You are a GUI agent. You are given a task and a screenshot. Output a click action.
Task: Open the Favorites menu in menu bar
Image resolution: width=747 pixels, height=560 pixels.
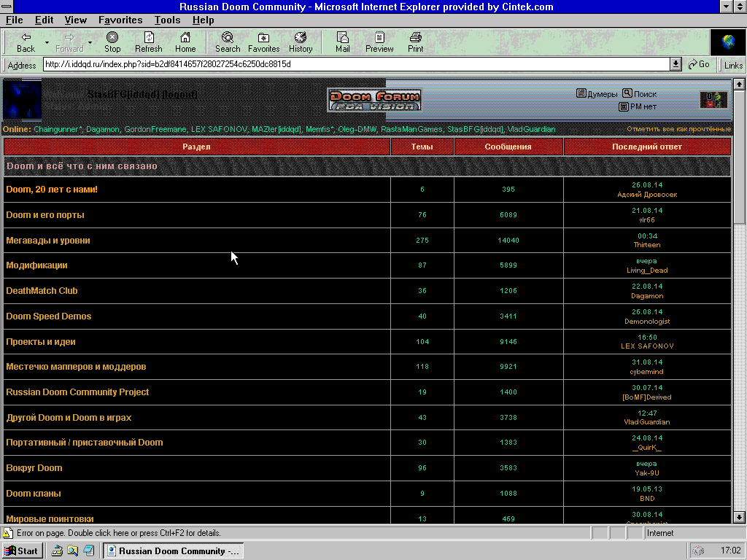click(120, 20)
